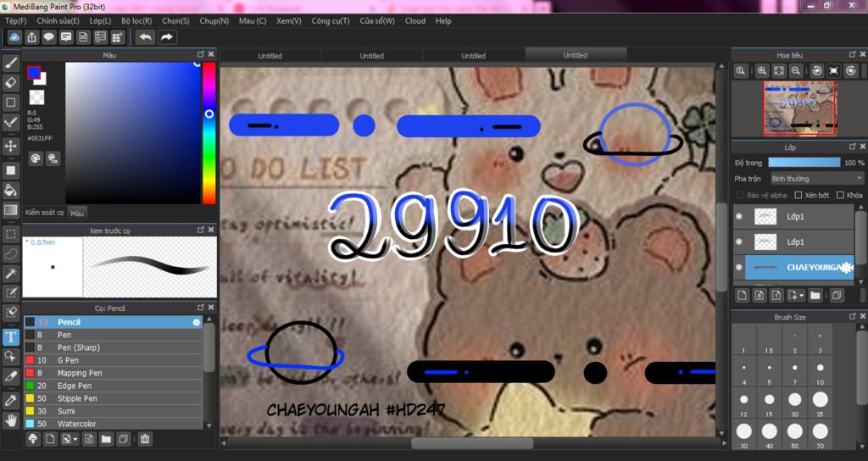Select the Eraser tool

10,83
